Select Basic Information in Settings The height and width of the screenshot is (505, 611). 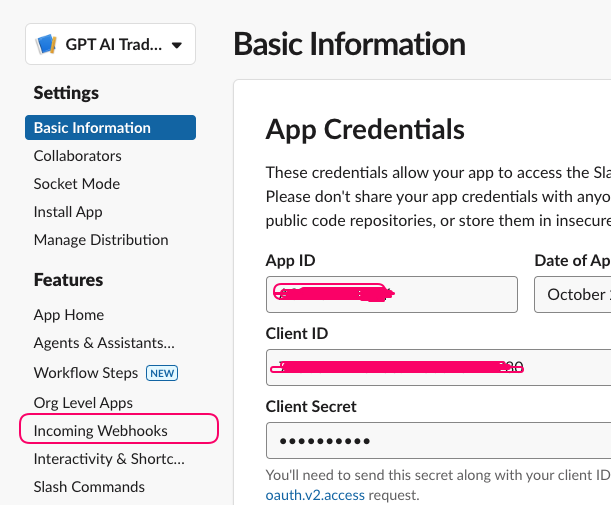pos(110,127)
